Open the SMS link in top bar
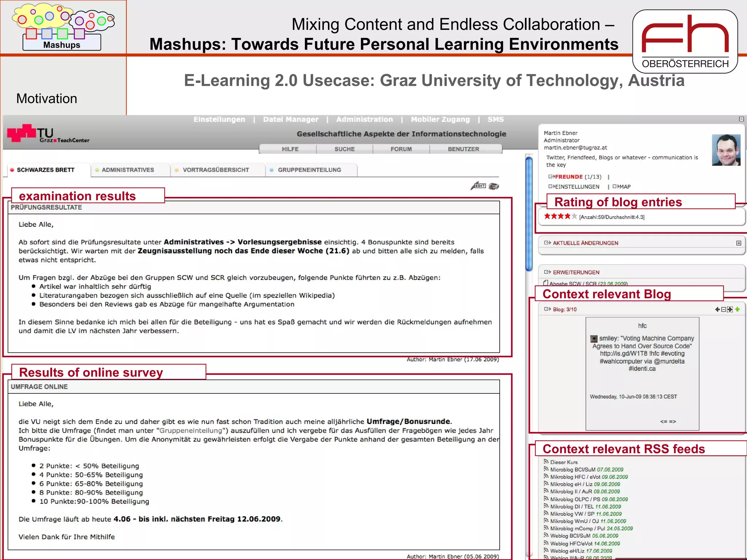Viewport: 747px width, 560px height. [496, 120]
